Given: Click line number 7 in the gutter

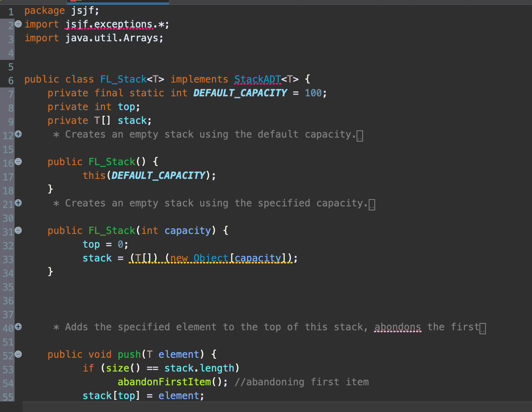Looking at the screenshot, I should tap(11, 93).
